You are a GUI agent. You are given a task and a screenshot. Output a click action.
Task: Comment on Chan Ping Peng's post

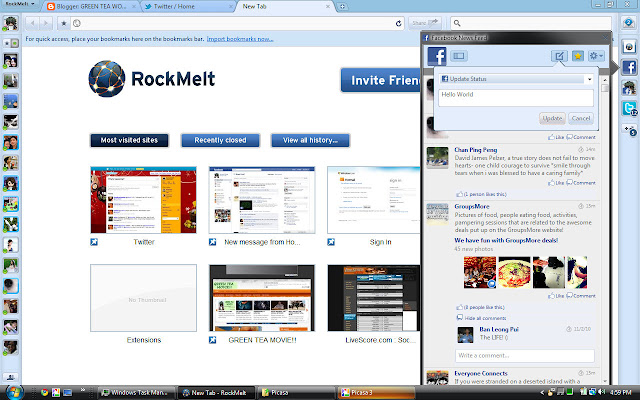[x=581, y=183]
